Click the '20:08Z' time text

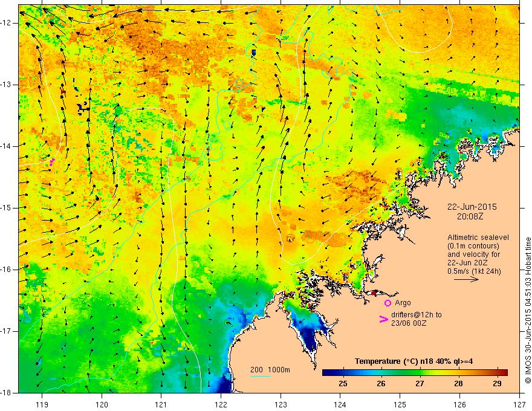(x=470, y=216)
